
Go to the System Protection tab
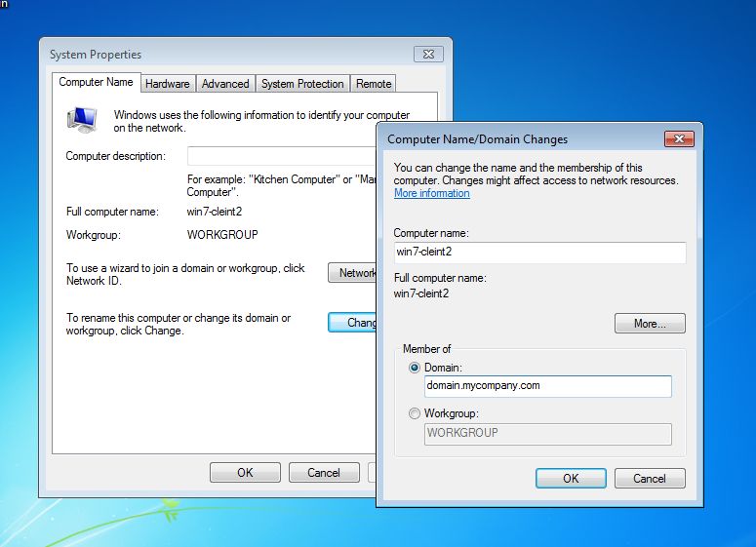click(302, 84)
